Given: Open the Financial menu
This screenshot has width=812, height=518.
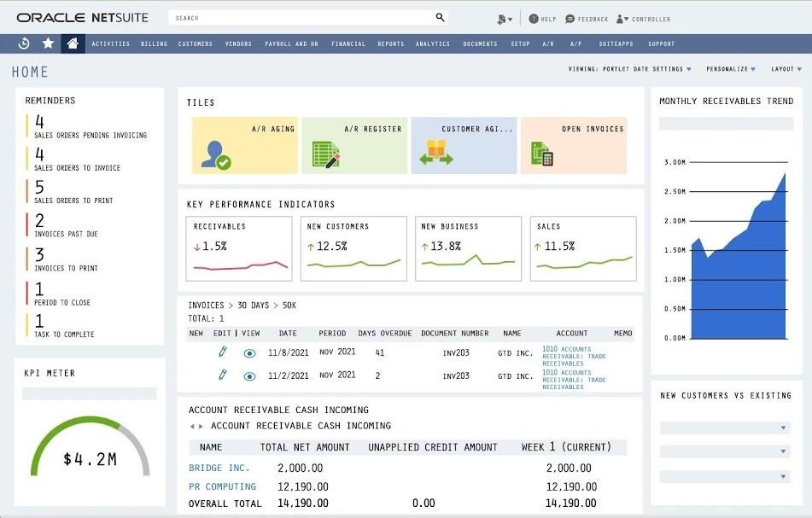Looking at the screenshot, I should (348, 44).
